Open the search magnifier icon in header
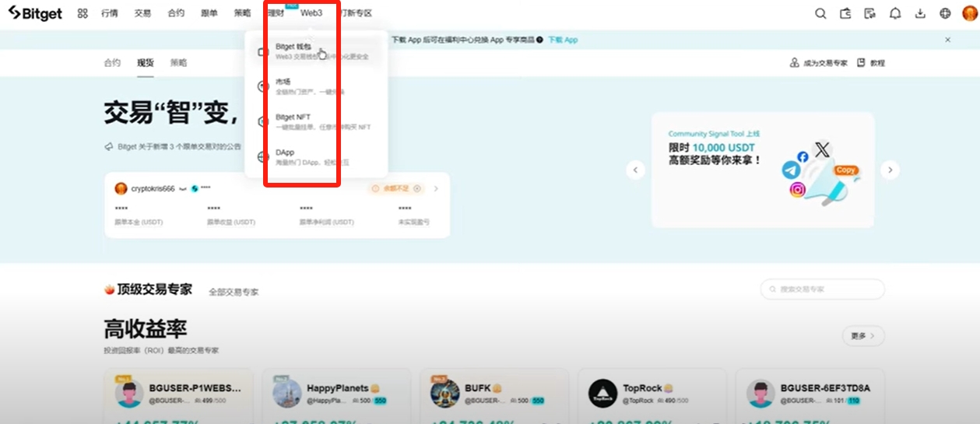Viewport: 980px width, 424px height. coord(820,13)
